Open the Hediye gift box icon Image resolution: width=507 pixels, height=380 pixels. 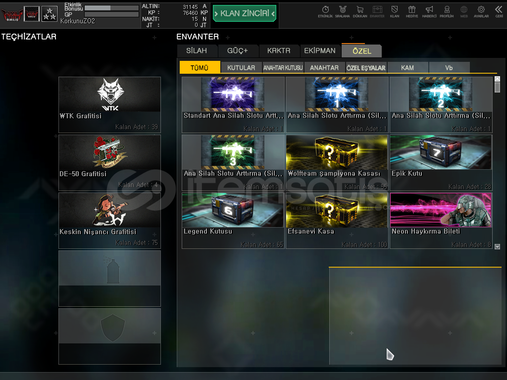click(412, 11)
